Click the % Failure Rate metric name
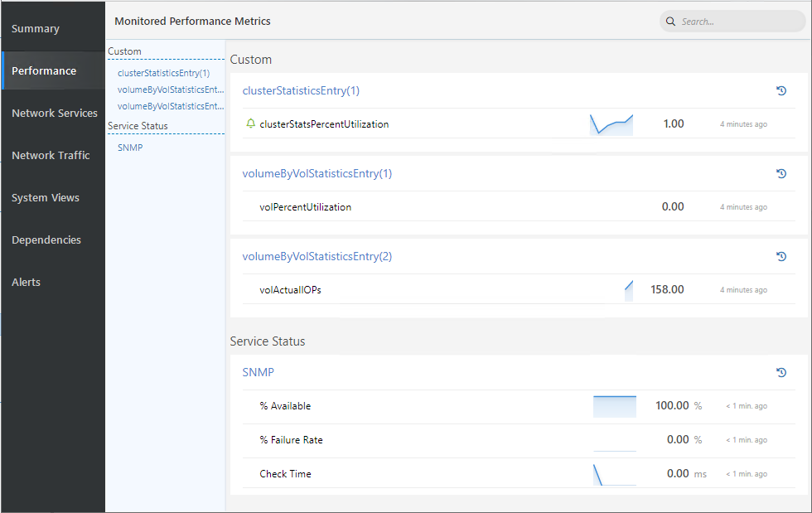The width and height of the screenshot is (812, 513). tap(291, 440)
